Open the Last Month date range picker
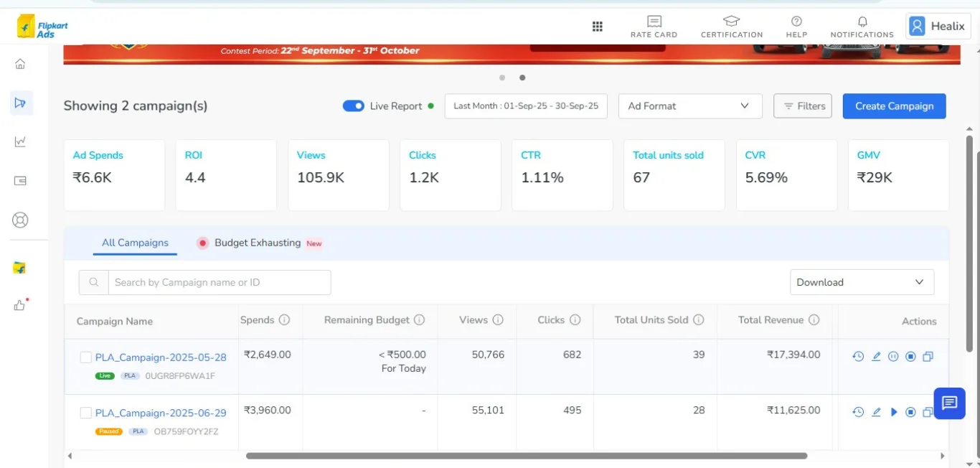Screen dimensions: 980x468 (526, 106)
